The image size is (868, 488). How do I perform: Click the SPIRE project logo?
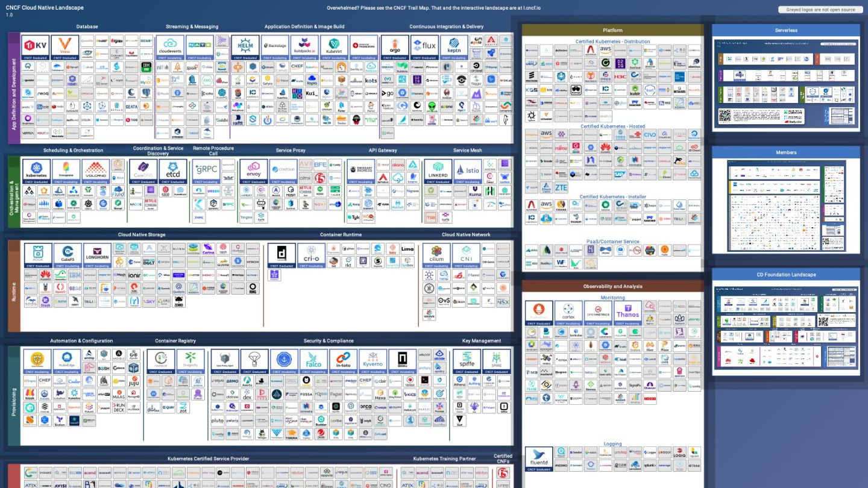pos(497,361)
